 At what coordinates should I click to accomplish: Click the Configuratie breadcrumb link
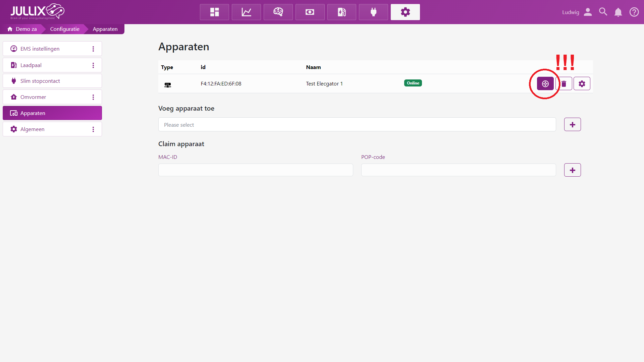point(65,29)
